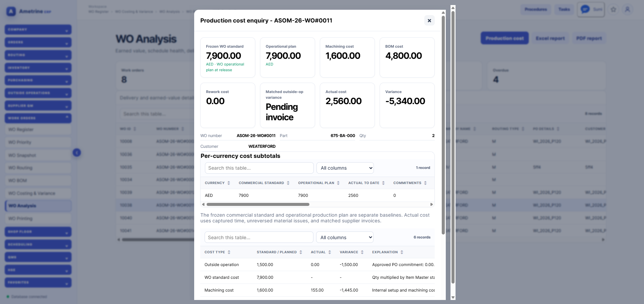The height and width of the screenshot is (304, 644).
Task: Click the background table horizontal scrollbar
Action: click(x=158, y=240)
